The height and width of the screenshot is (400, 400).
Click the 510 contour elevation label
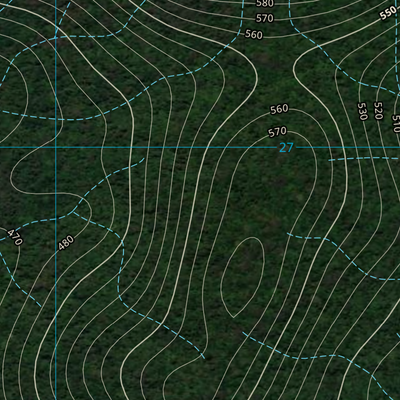coord(396,124)
